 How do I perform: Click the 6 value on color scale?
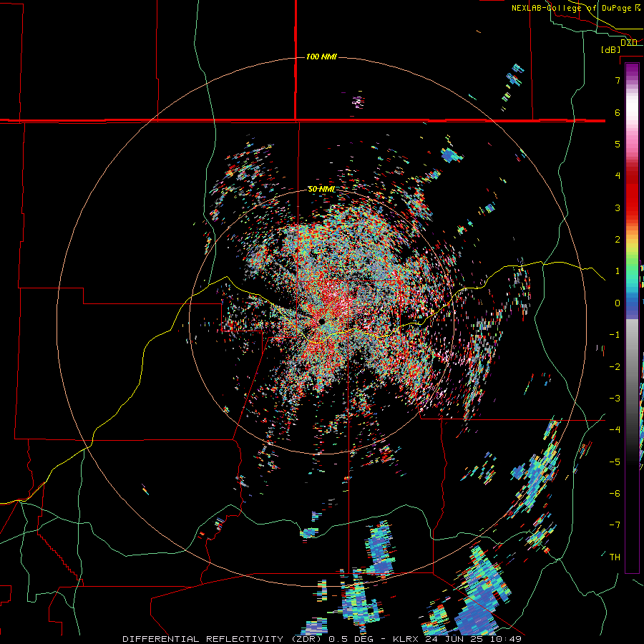click(x=618, y=112)
